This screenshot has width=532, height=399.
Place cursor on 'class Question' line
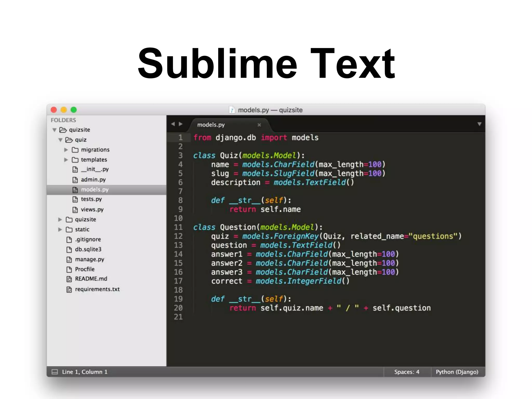pyautogui.click(x=258, y=227)
